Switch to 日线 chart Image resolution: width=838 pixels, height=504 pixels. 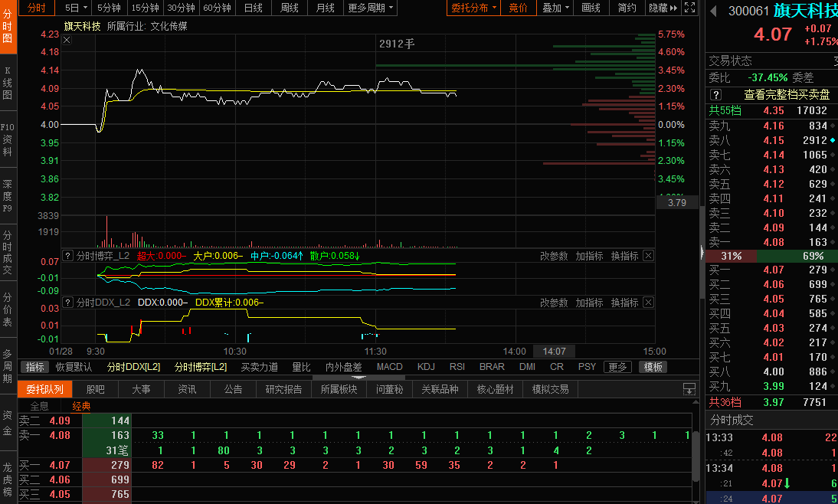253,8
